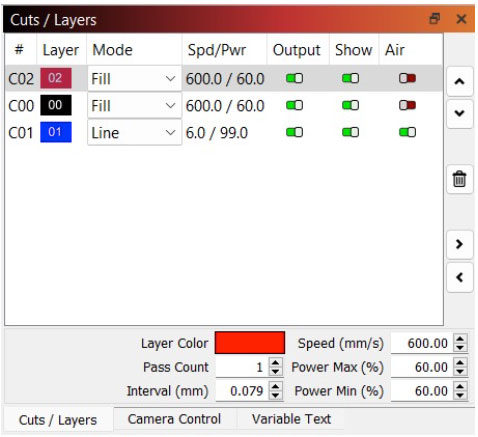This screenshot has width=478, height=437.
Task: Click the left-pointing chevron button
Action: tap(459, 277)
